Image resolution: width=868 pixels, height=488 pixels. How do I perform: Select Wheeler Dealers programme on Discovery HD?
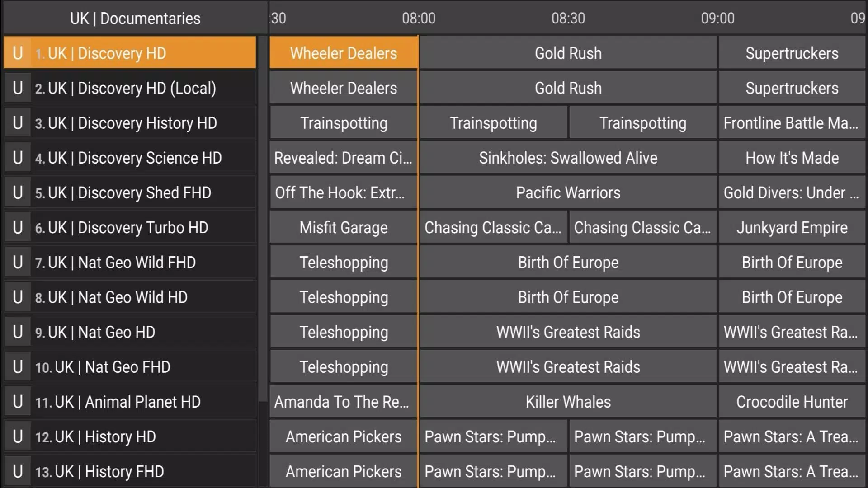[x=344, y=53]
